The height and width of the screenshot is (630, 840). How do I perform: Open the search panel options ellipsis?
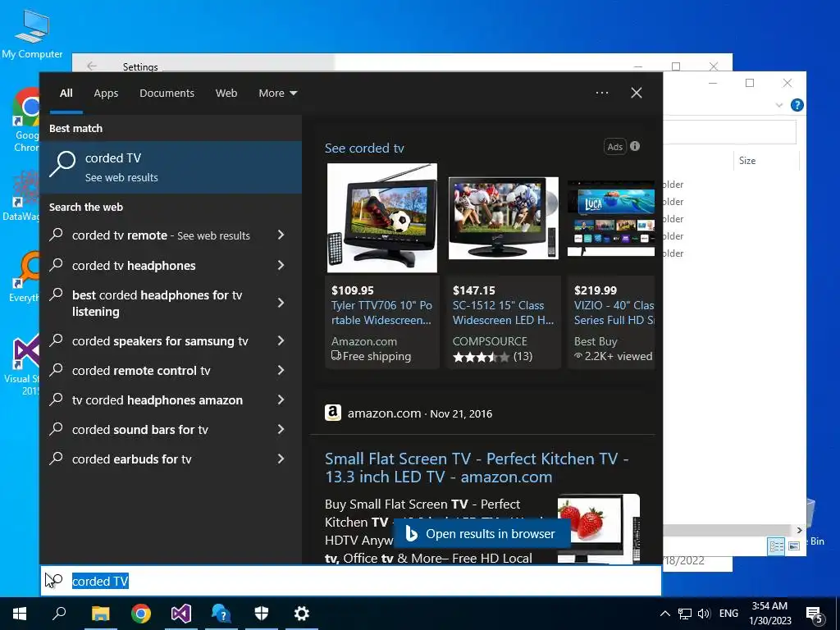click(602, 93)
